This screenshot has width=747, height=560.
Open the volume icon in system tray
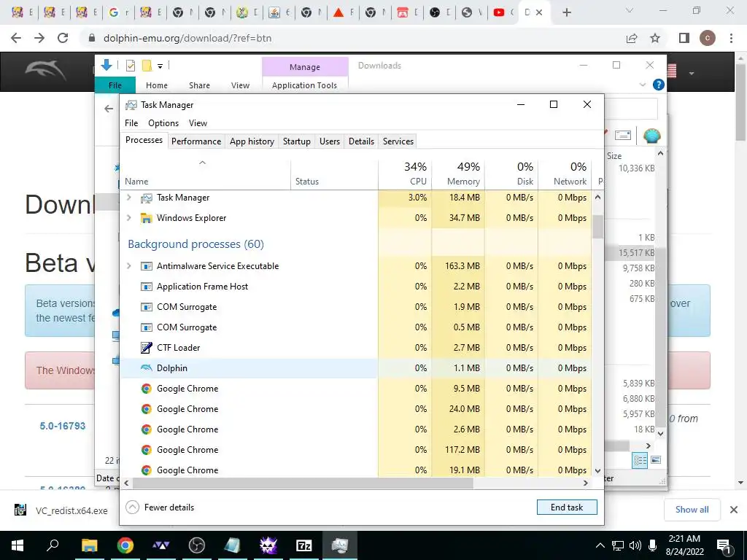coord(635,545)
